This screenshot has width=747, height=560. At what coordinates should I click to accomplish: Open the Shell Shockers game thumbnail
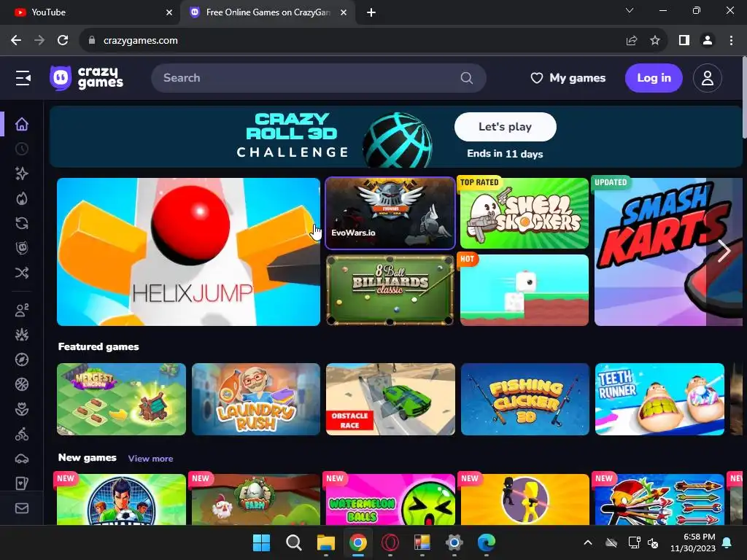(x=524, y=214)
